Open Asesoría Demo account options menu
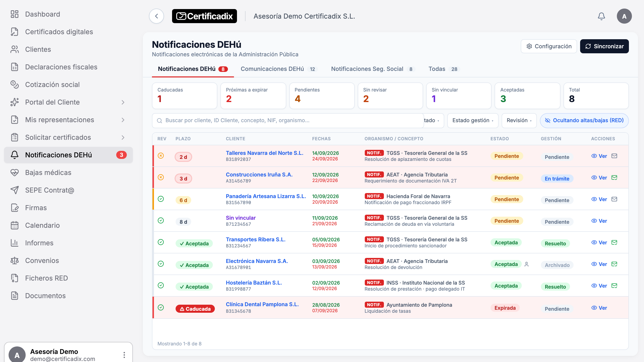The image size is (644, 362). 124,355
